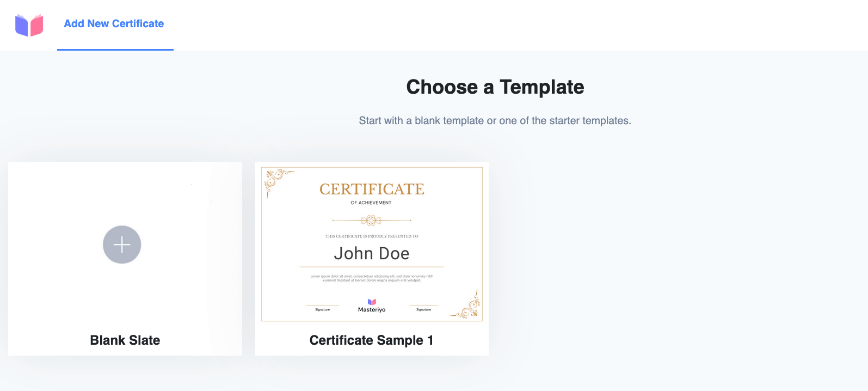Click the Masteriyo wordmark text in preview

[372, 310]
